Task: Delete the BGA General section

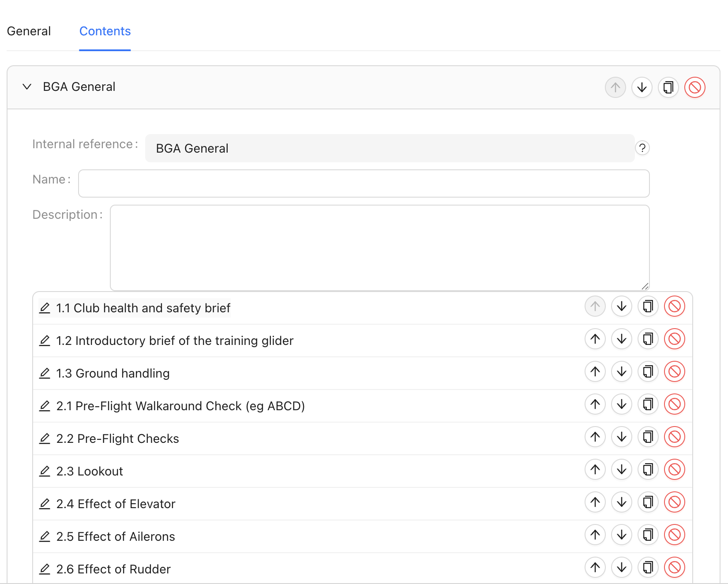Action: point(694,87)
